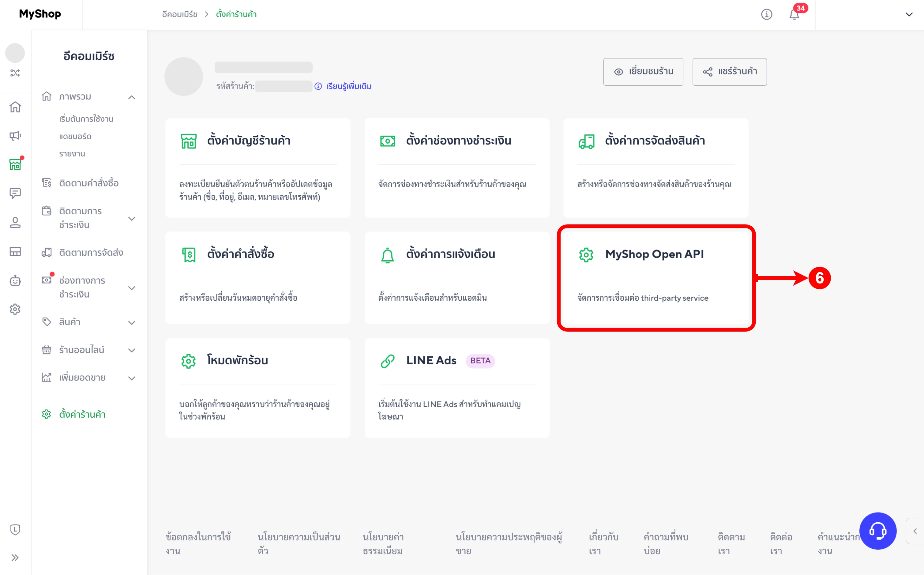
Task: Expand the ร้านออนไลน์ sidebar menu
Action: tap(132, 350)
